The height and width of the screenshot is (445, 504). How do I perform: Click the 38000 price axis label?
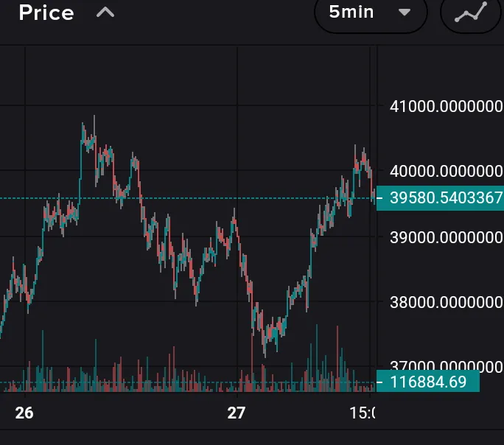446,302
